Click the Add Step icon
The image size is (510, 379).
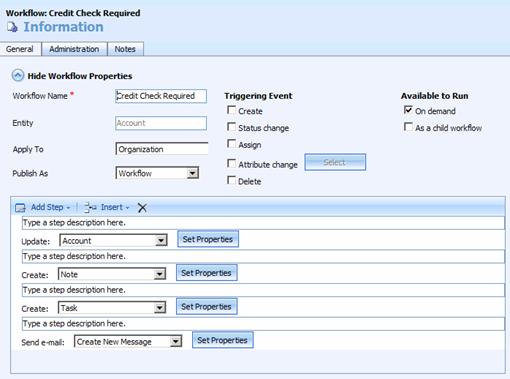20,208
